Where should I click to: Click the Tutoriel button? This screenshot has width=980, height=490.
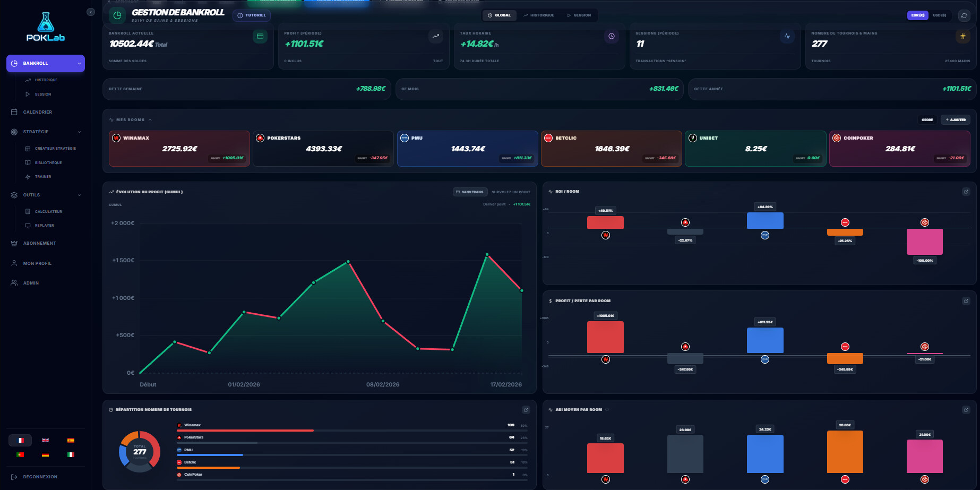coord(252,15)
